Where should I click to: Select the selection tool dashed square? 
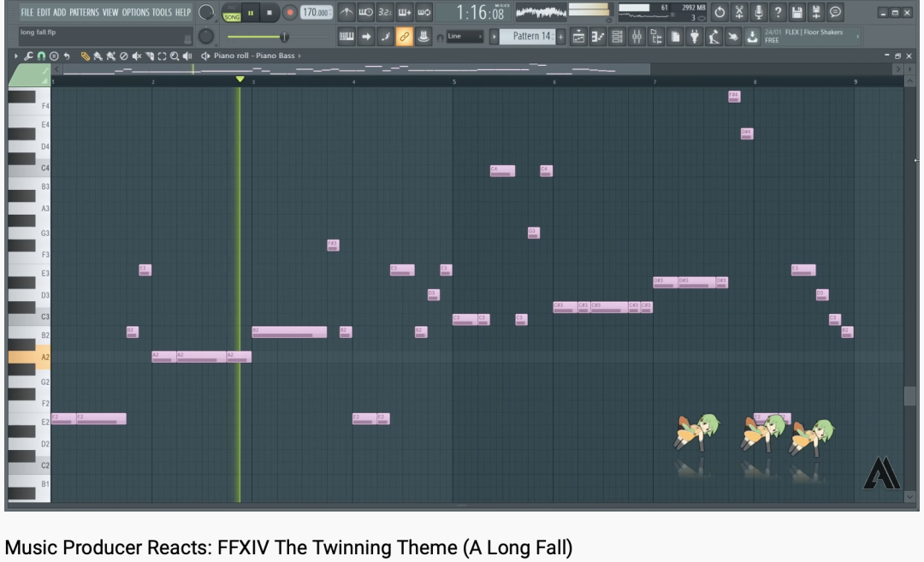pos(162,56)
